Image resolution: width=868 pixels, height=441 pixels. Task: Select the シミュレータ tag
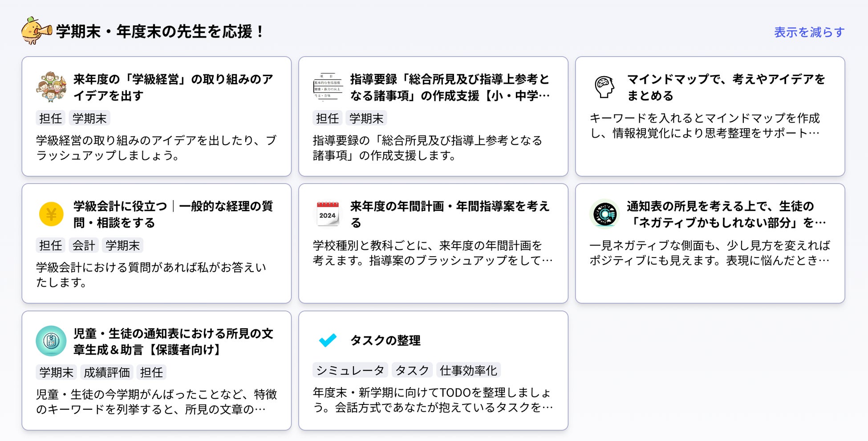(350, 370)
